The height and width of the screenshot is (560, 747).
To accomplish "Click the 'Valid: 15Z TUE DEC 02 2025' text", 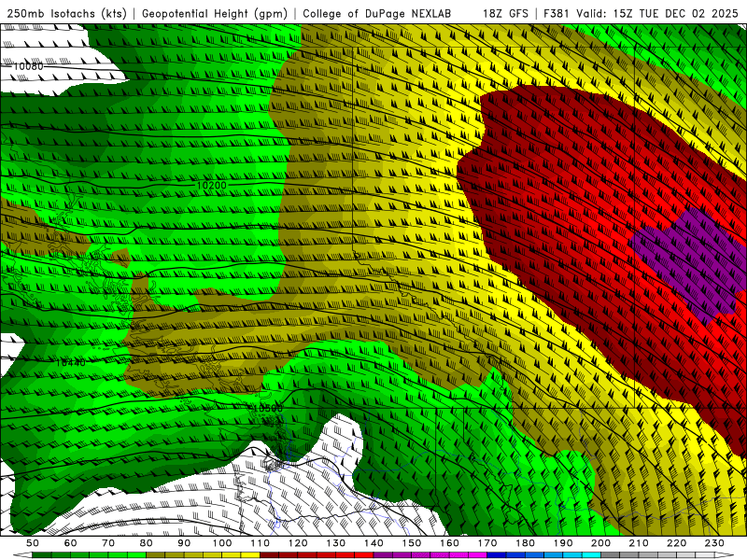I will (x=657, y=13).
